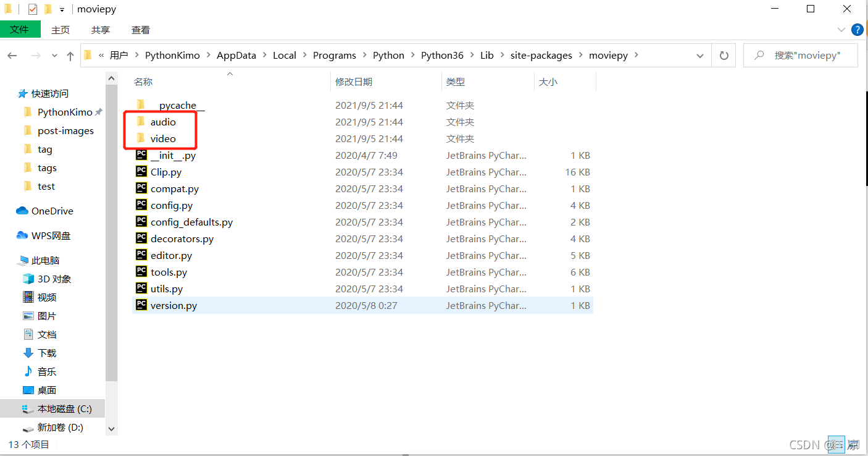Sort by the 名称 column header
868x456 pixels.
click(143, 82)
